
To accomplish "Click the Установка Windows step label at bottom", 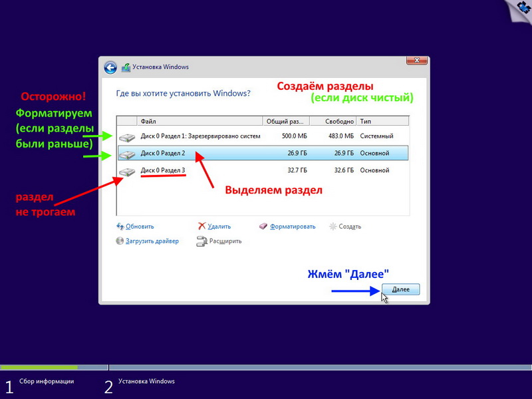I will [146, 381].
